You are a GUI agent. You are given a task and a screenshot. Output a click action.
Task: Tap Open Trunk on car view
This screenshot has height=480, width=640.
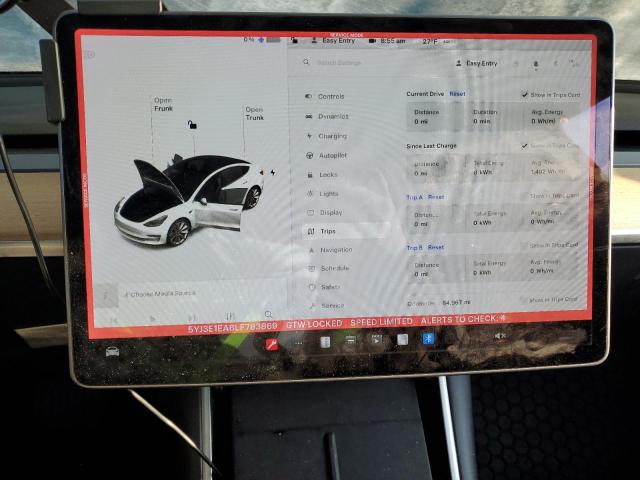tap(255, 113)
